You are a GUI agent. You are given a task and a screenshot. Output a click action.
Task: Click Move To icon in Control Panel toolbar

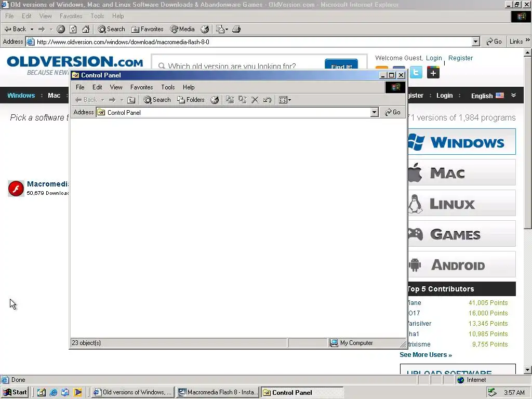(x=230, y=100)
